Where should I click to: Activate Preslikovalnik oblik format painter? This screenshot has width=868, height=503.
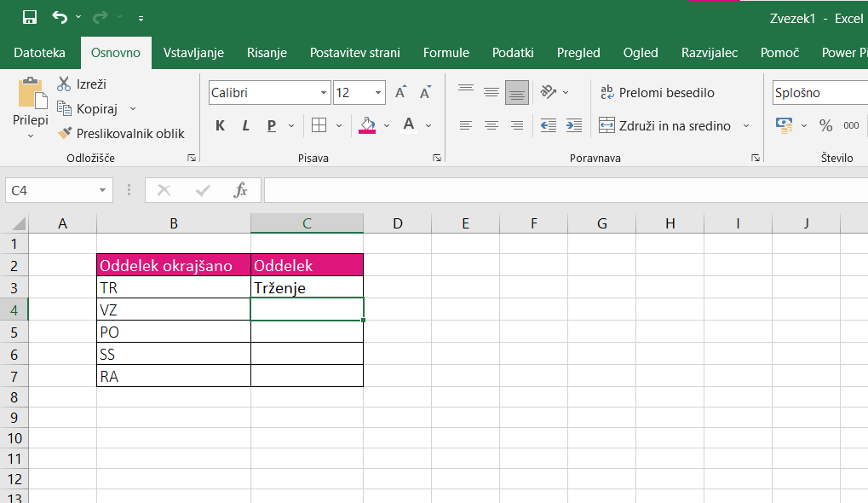[121, 134]
